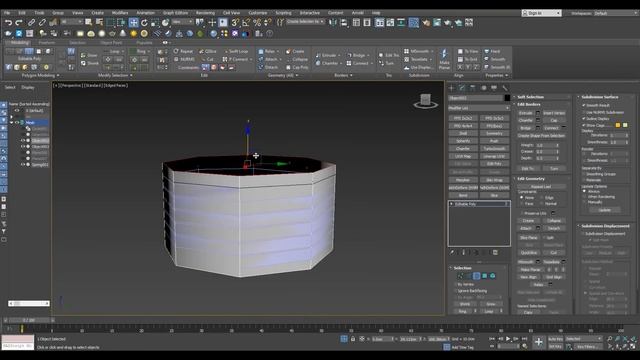Select the Face constraint radio button
Image resolution: width=640 pixels, height=360 pixels.
point(522,203)
